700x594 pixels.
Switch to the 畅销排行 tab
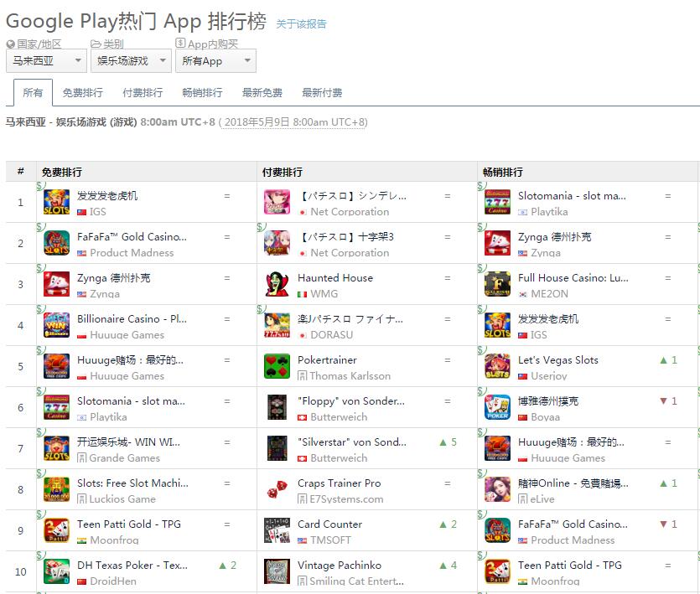(x=202, y=93)
